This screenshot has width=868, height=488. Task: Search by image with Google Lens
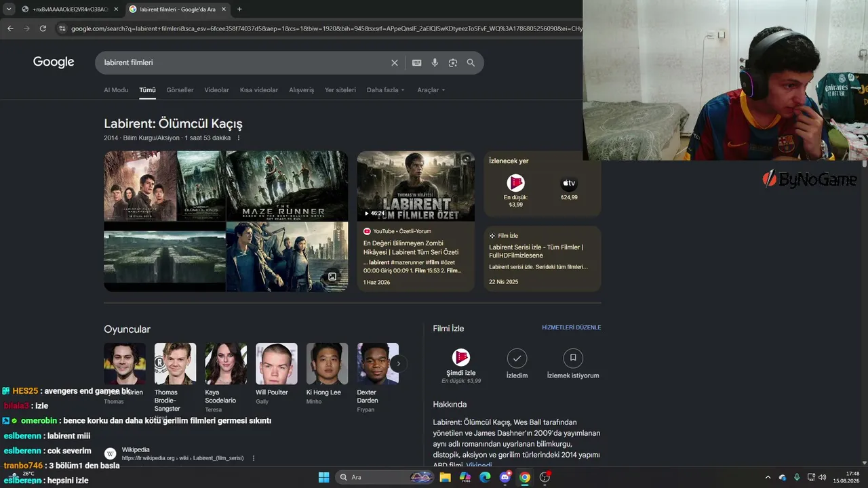point(453,62)
